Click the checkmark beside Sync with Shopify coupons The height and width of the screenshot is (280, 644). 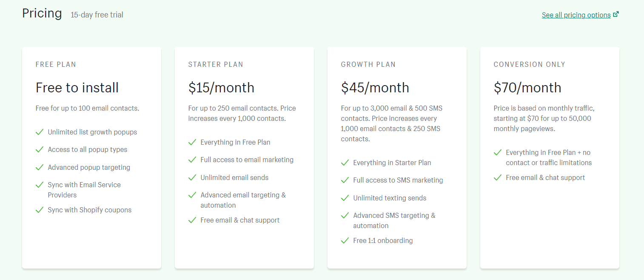point(40,209)
